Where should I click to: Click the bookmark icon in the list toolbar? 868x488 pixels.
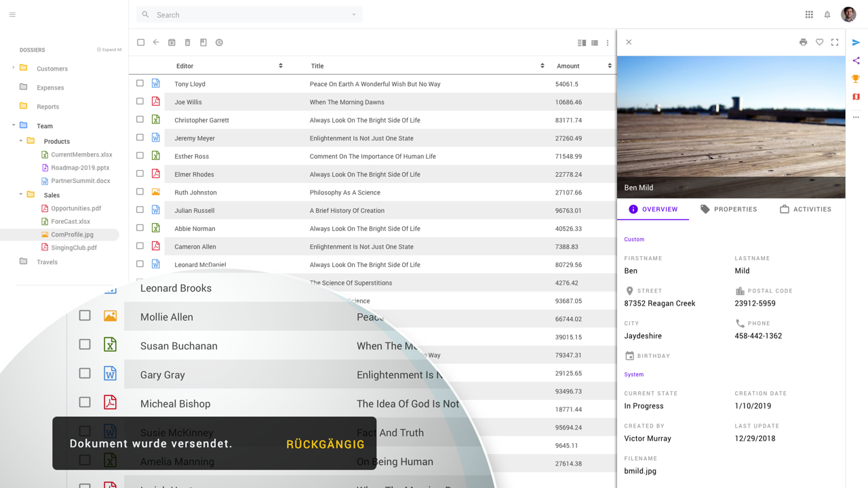(203, 43)
